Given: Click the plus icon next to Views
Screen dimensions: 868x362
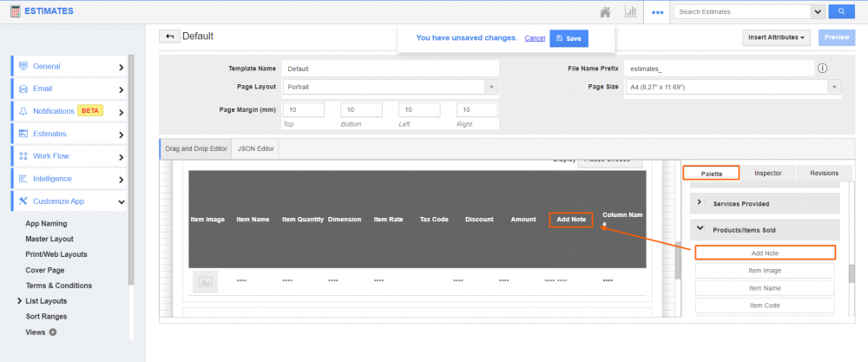Looking at the screenshot, I should pyautogui.click(x=53, y=332).
